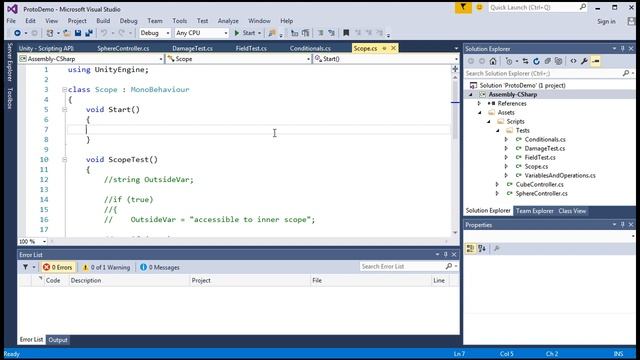Toggle the 0 Messages filter
640x360 pixels.
pyautogui.click(x=160, y=267)
